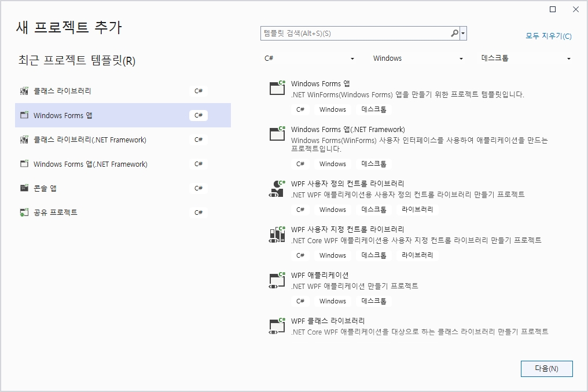Click 라이브러리 tag under WPF 사용자 정의 컨트롤
Viewport: 588px width, 392px height.
click(x=417, y=209)
